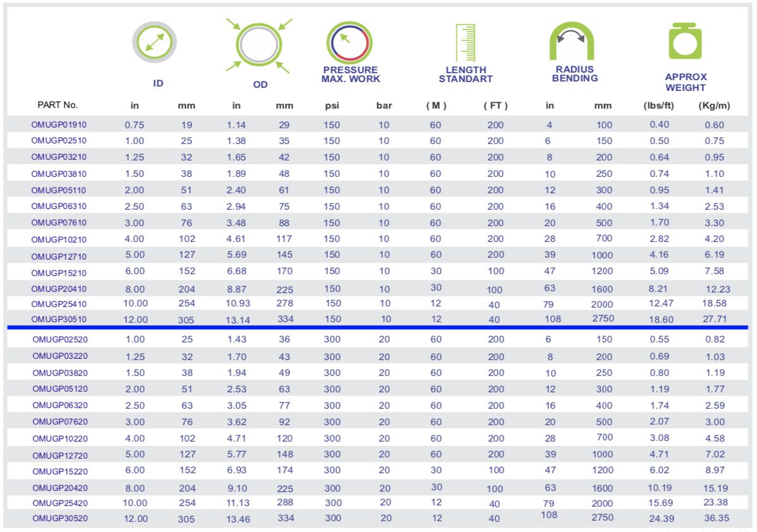This screenshot has width=757, height=532.
Task: Click the (lbs/ft) unit column header
Action: point(658,106)
